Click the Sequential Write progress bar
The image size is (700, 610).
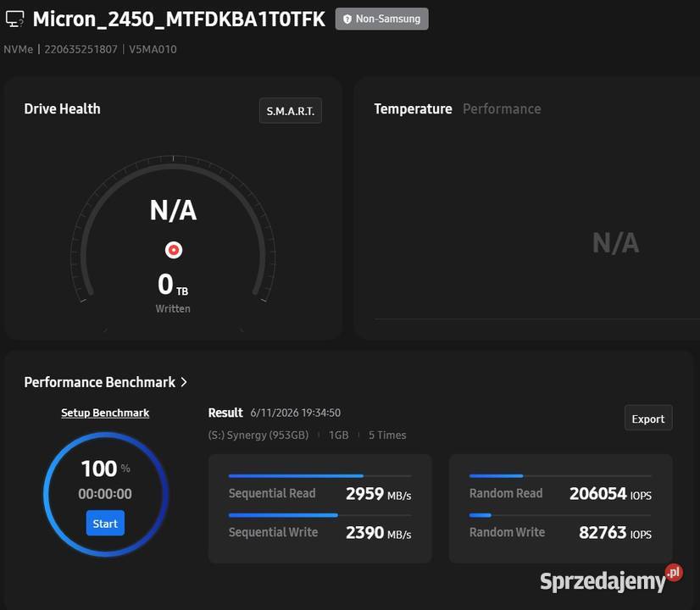[x=319, y=515]
